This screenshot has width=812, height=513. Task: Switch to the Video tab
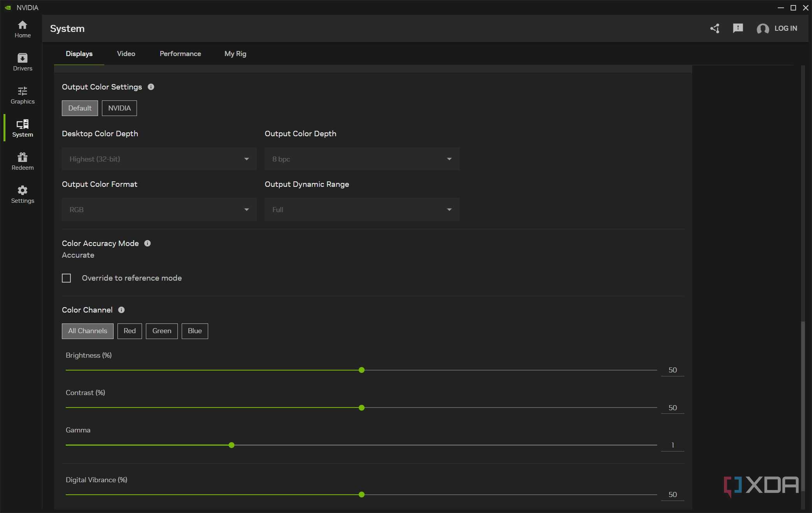(126, 54)
